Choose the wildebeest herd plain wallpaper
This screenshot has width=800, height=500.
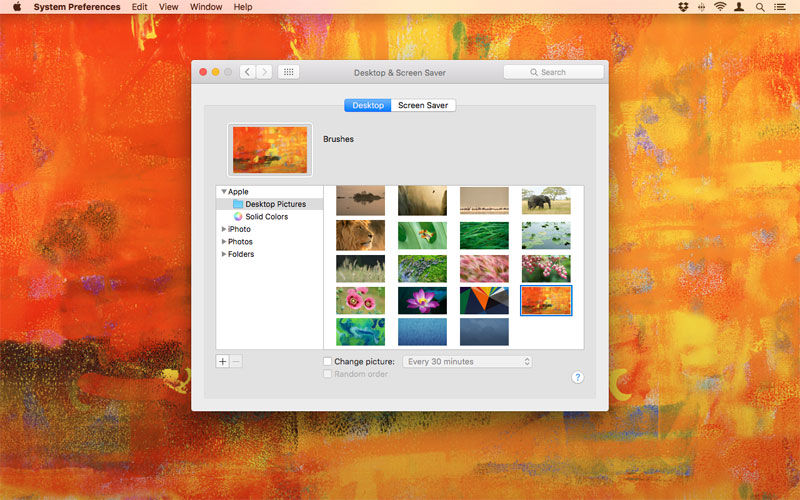tap(484, 201)
